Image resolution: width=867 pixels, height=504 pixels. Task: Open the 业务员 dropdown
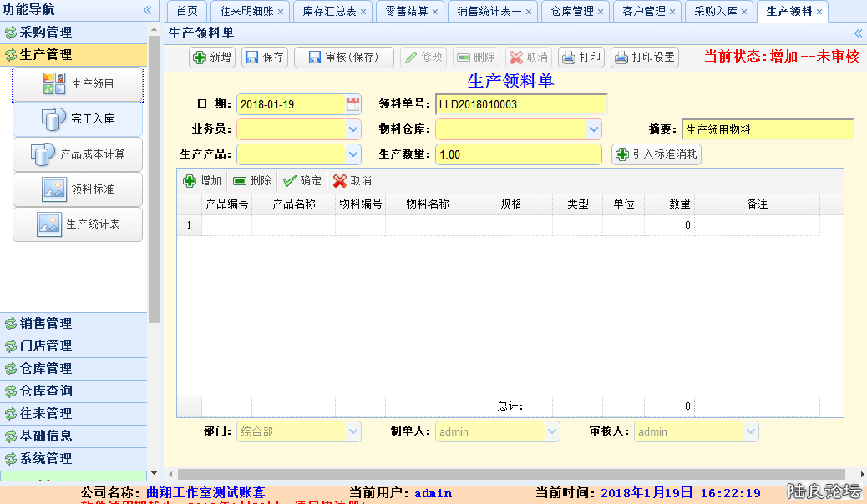(x=353, y=129)
